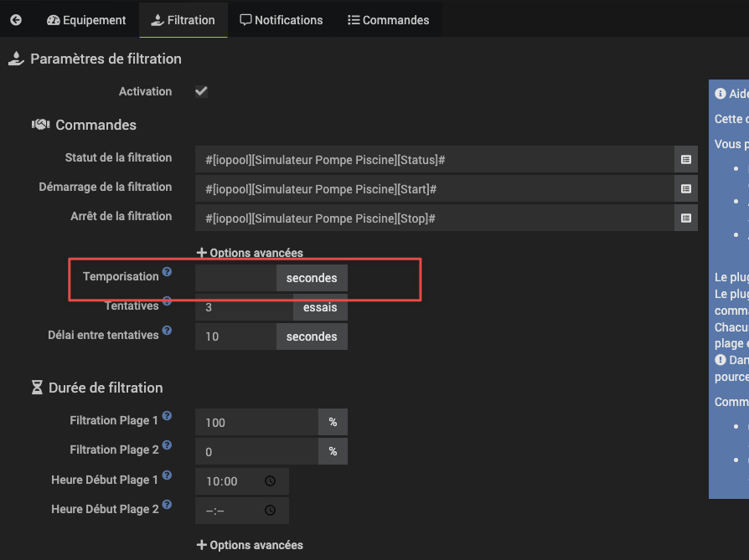This screenshot has height=560, width=749.
Task: Click the Durée de filtration heading
Action: (106, 388)
